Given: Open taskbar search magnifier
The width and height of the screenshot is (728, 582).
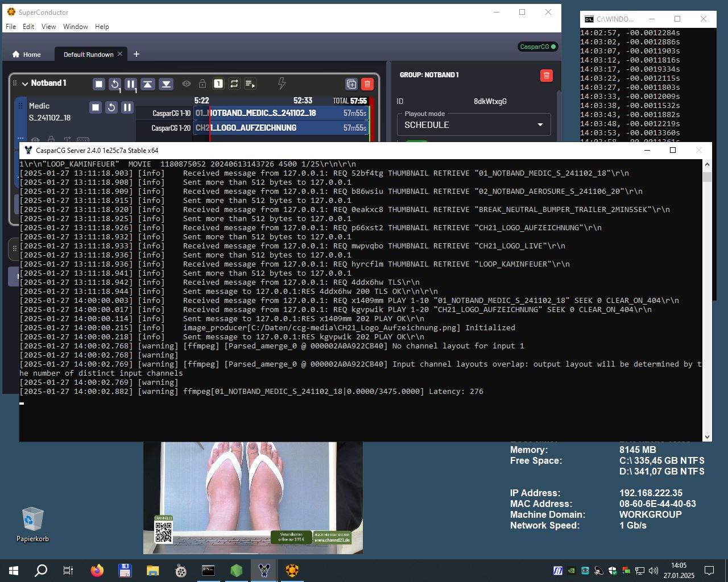Looking at the screenshot, I should [x=41, y=571].
